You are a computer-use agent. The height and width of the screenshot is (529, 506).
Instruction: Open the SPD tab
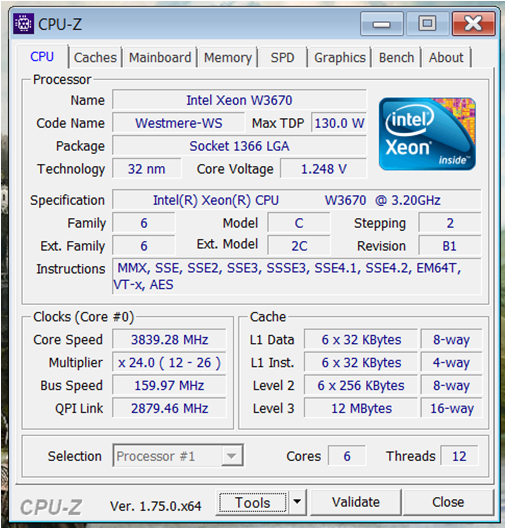tap(282, 58)
